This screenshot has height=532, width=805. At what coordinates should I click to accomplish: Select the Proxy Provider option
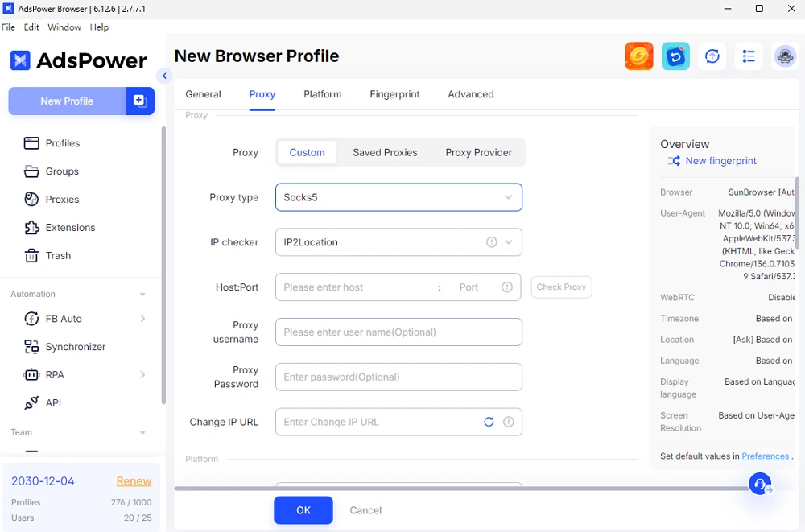click(x=478, y=152)
